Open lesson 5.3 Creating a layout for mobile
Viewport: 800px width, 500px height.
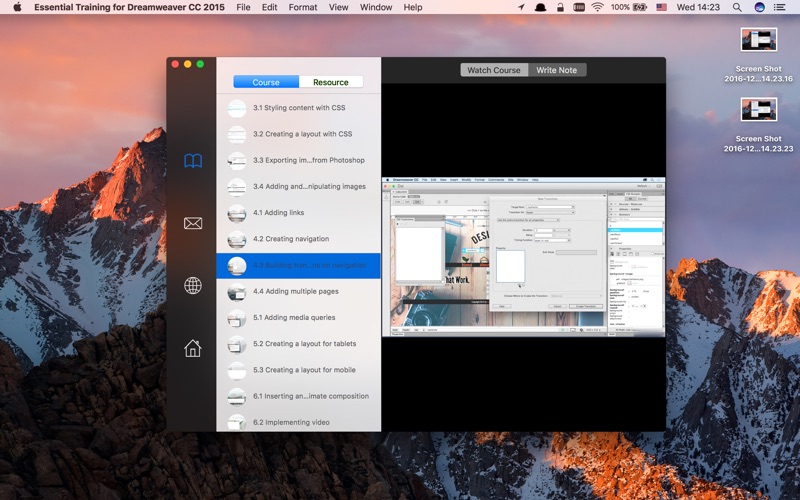point(299,370)
